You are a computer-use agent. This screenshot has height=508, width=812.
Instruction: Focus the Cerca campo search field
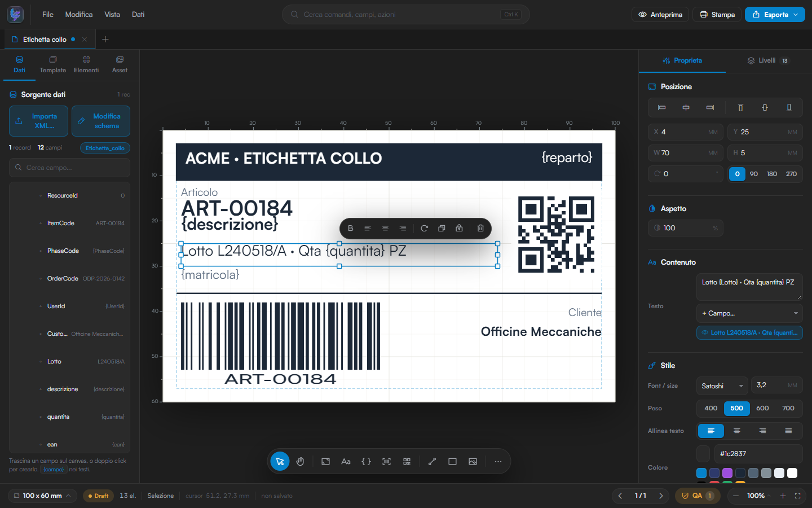[x=69, y=168]
